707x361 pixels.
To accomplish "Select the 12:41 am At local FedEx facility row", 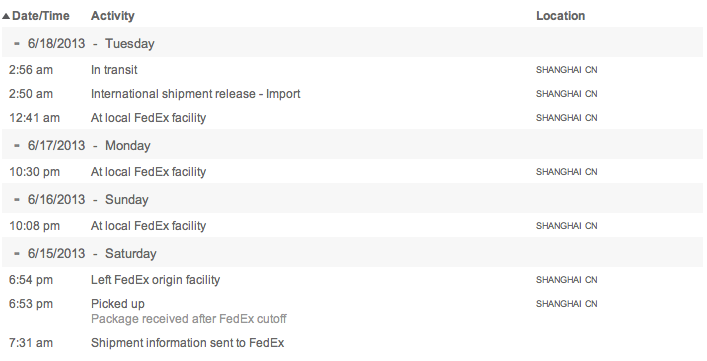I will pyautogui.click(x=353, y=118).
